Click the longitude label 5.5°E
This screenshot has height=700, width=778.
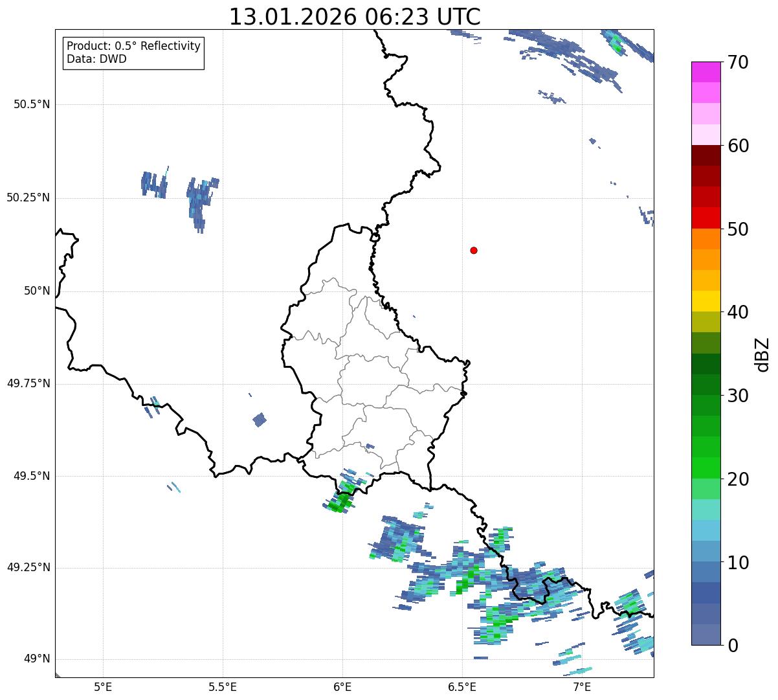[223, 687]
